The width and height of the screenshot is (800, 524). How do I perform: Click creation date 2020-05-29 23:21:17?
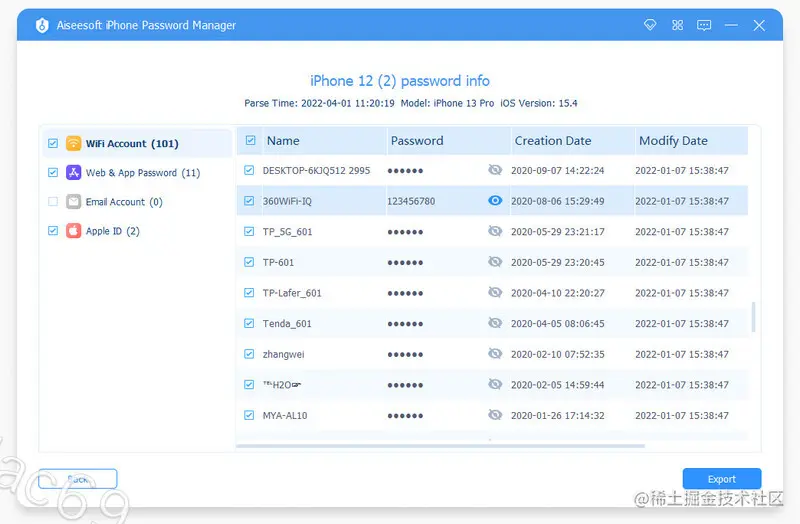tap(558, 232)
